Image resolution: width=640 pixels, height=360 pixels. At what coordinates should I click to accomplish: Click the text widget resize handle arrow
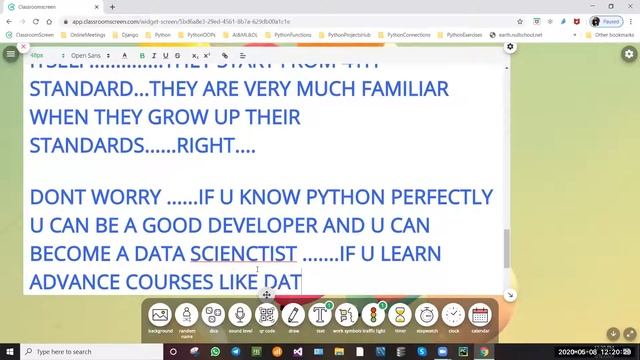click(510, 295)
